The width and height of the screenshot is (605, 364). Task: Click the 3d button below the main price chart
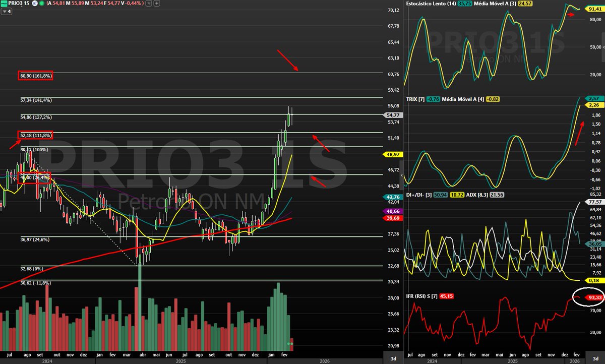tap(393, 358)
